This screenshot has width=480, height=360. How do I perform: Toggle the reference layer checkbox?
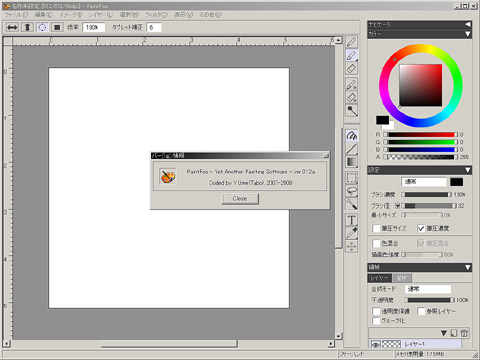tap(421, 311)
